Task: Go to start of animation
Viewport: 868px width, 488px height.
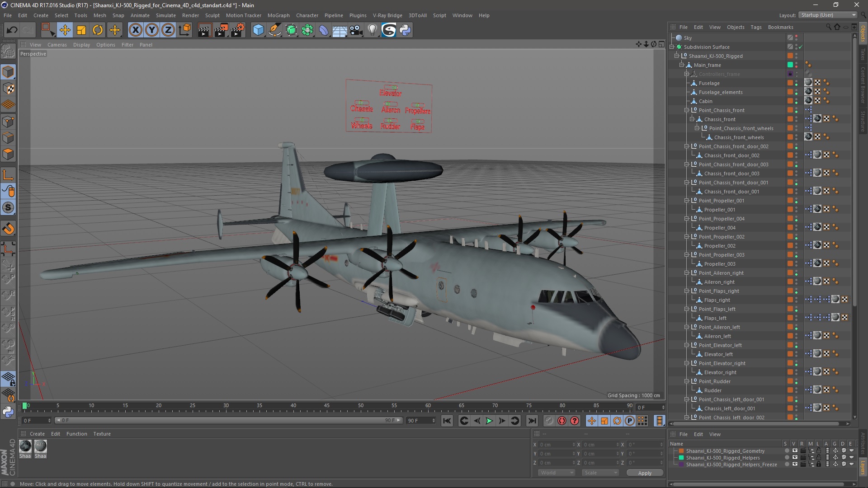Action: [447, 421]
